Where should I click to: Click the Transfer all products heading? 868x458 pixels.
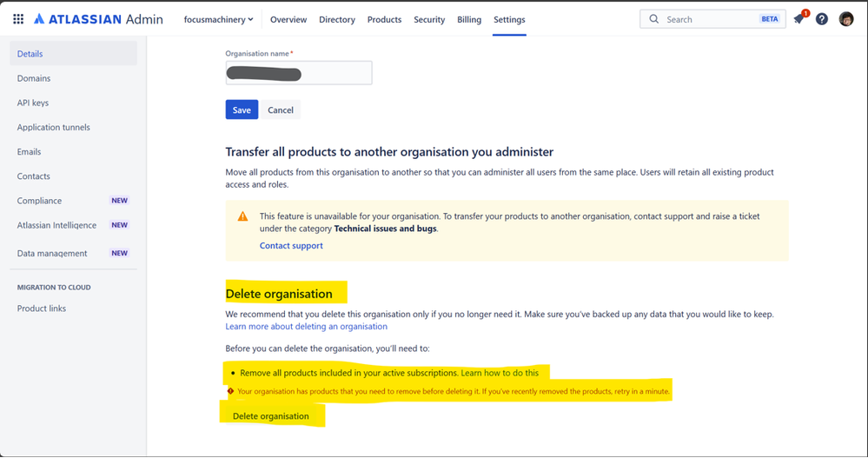coord(389,152)
